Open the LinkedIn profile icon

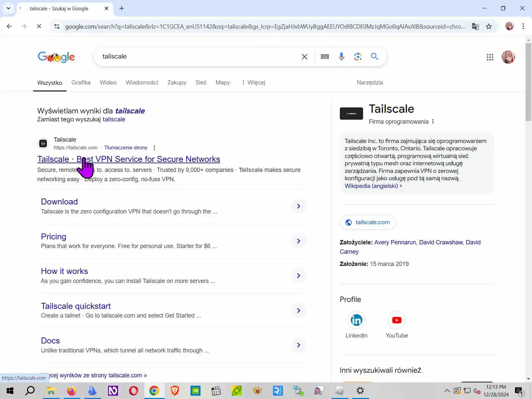coord(356,320)
